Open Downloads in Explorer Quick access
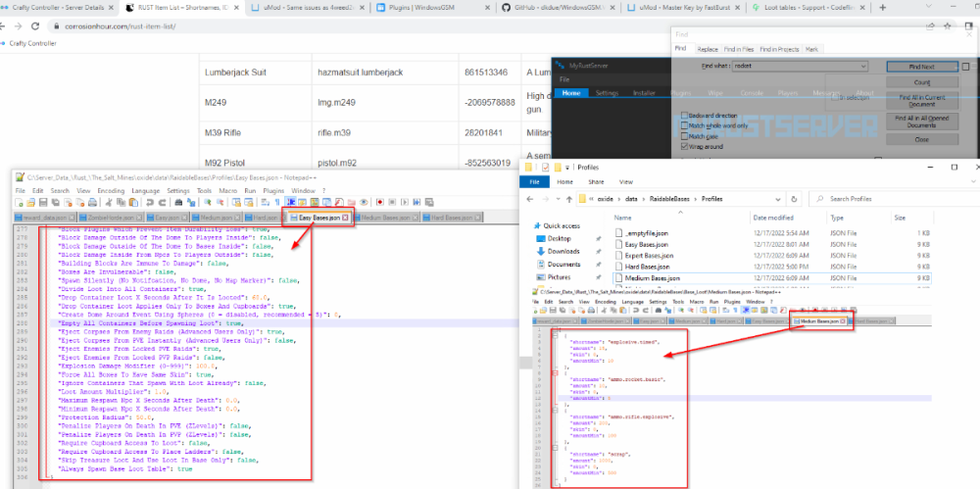980x489 pixels. tap(563, 252)
